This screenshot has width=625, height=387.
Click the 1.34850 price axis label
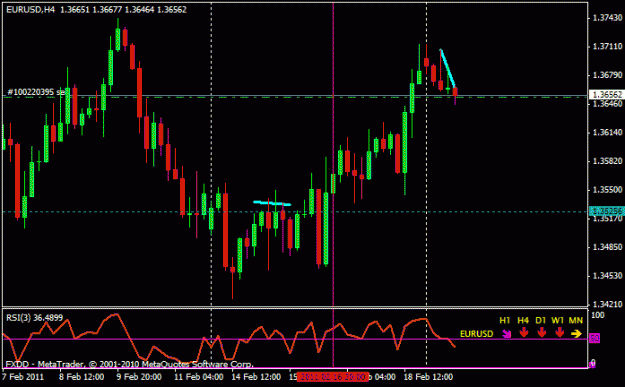607,247
